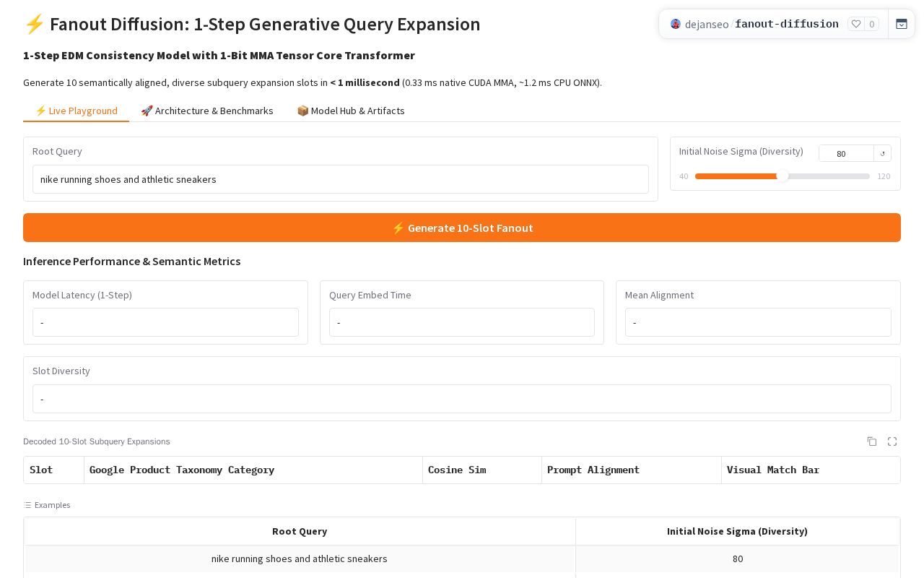Reset the Initial Noise Sigma value
This screenshot has width=924, height=578.
[882, 153]
